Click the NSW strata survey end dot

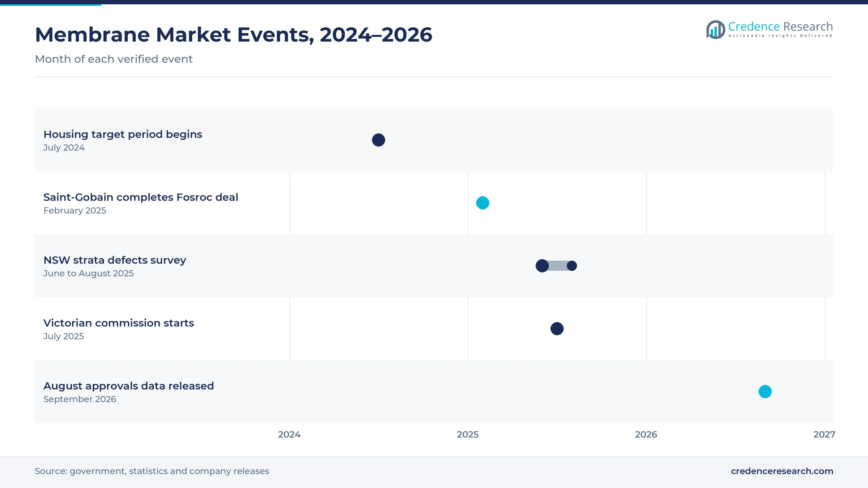click(572, 266)
